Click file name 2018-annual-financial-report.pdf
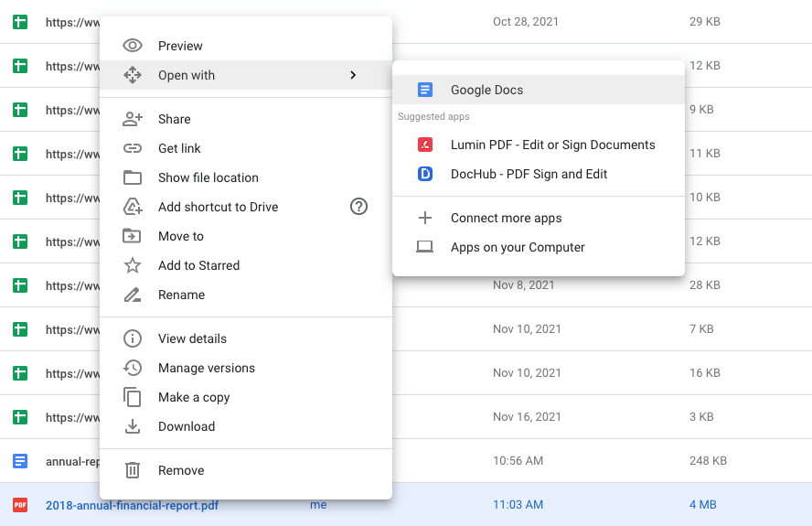 [x=132, y=505]
